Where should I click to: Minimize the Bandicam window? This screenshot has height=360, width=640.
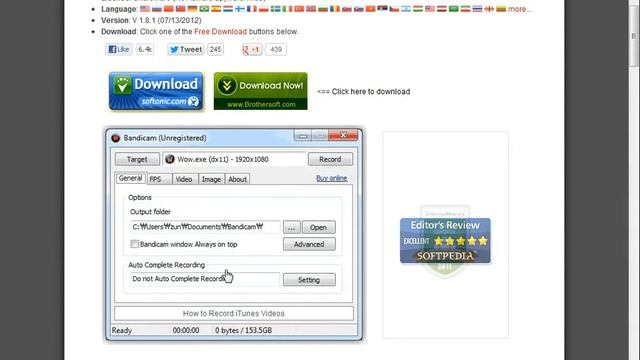point(303,136)
